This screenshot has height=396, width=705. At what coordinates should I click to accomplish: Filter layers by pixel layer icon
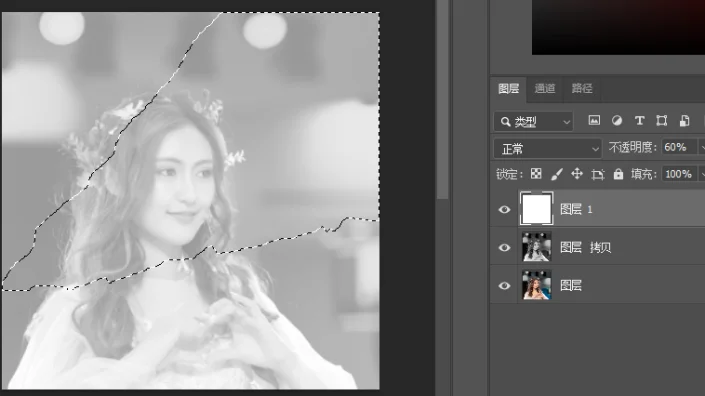pyautogui.click(x=594, y=120)
